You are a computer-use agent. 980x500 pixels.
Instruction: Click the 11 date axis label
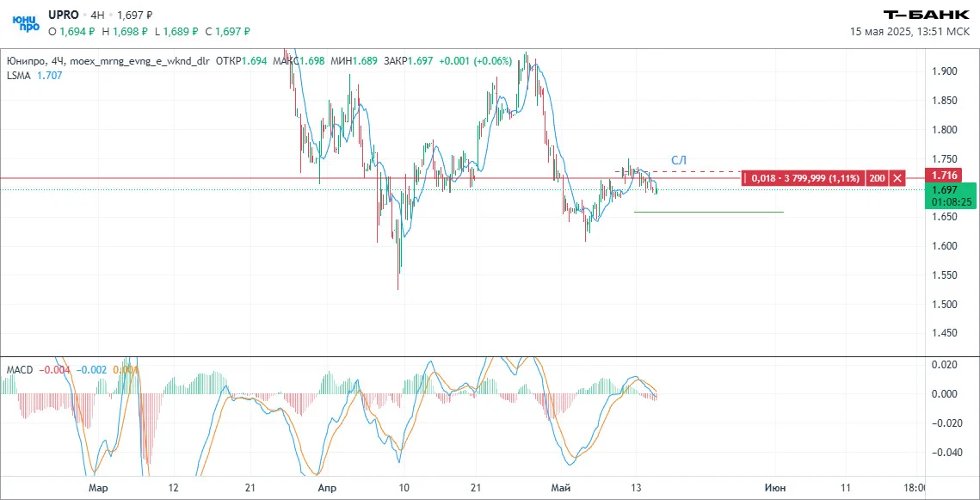[x=846, y=488]
